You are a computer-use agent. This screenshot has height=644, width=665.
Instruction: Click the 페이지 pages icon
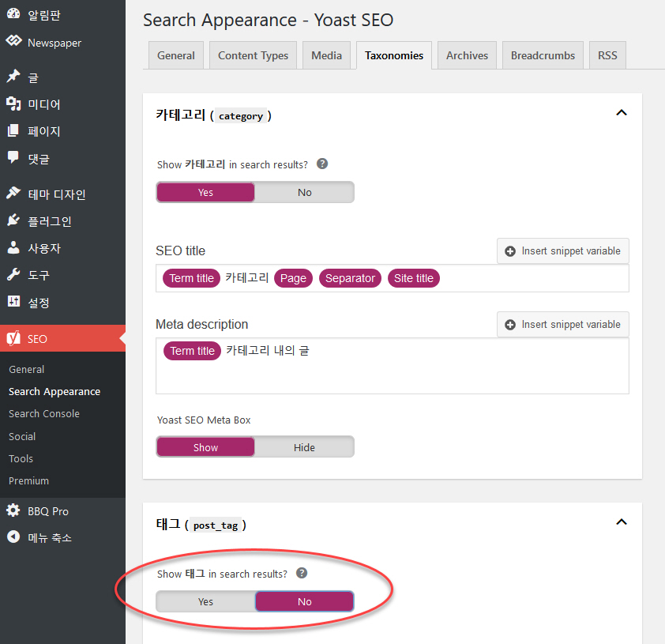click(x=13, y=130)
